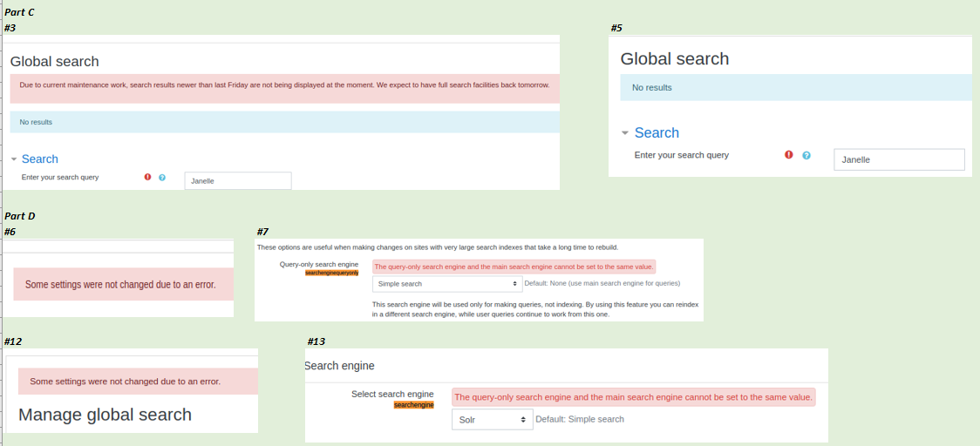Click Search heading link in screenshot #3
Image resolution: width=980 pixels, height=446 pixels.
coord(40,159)
